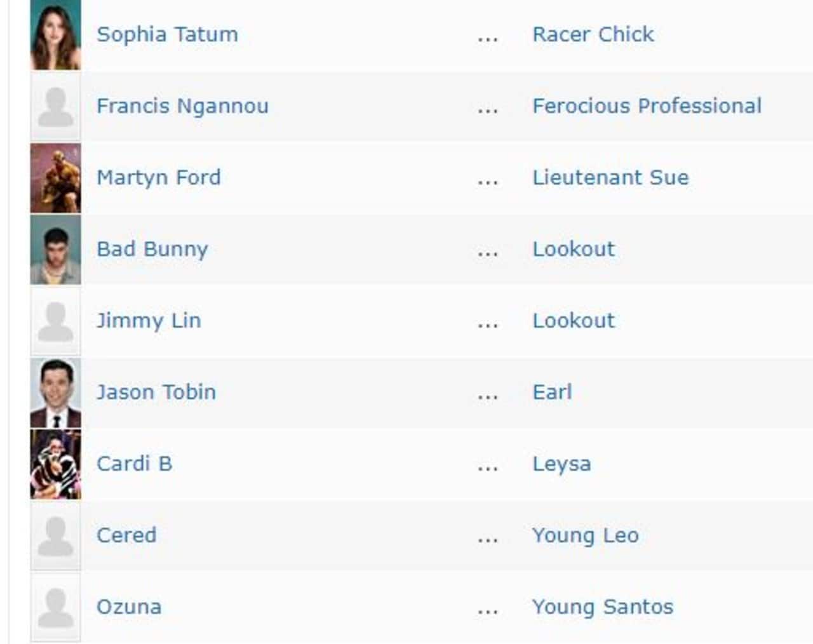Image resolution: width=813 pixels, height=644 pixels.
Task: Open the Racer Chick character page
Action: [593, 34]
